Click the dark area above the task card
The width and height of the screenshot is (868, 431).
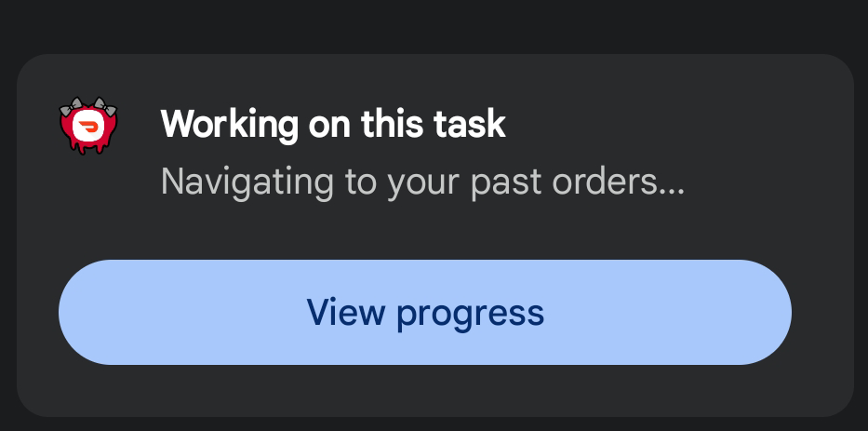click(434, 23)
